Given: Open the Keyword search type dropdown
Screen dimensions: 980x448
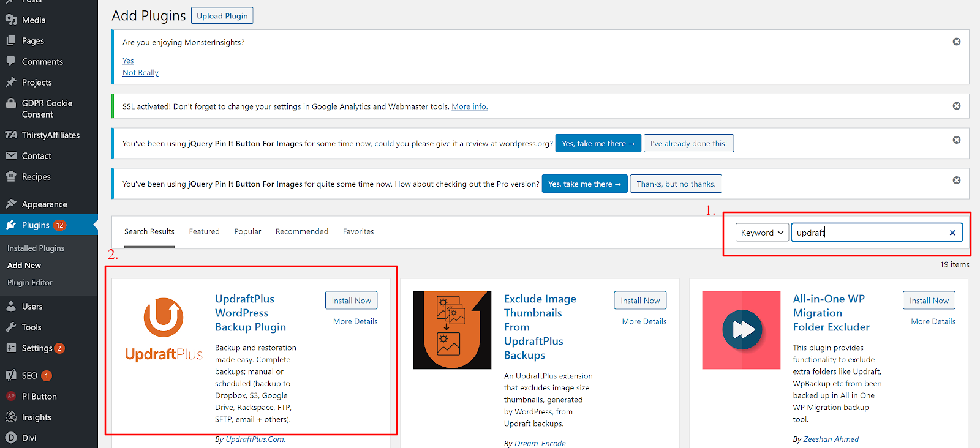Looking at the screenshot, I should 763,233.
